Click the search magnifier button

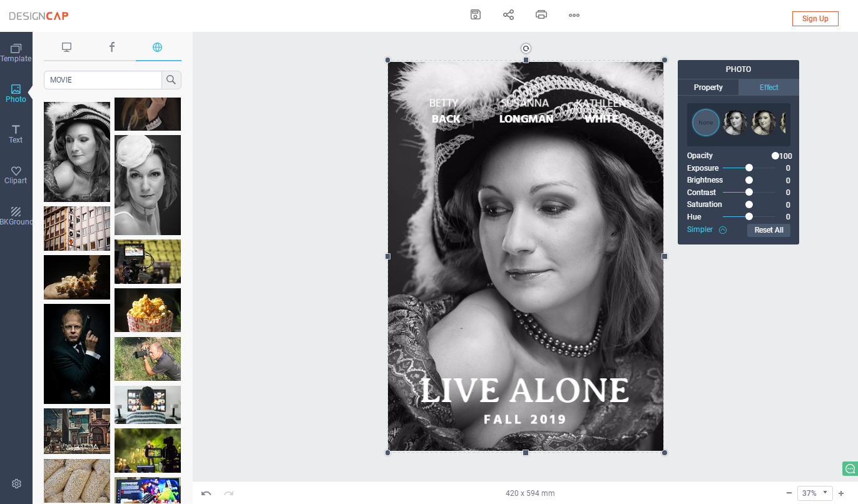(171, 80)
